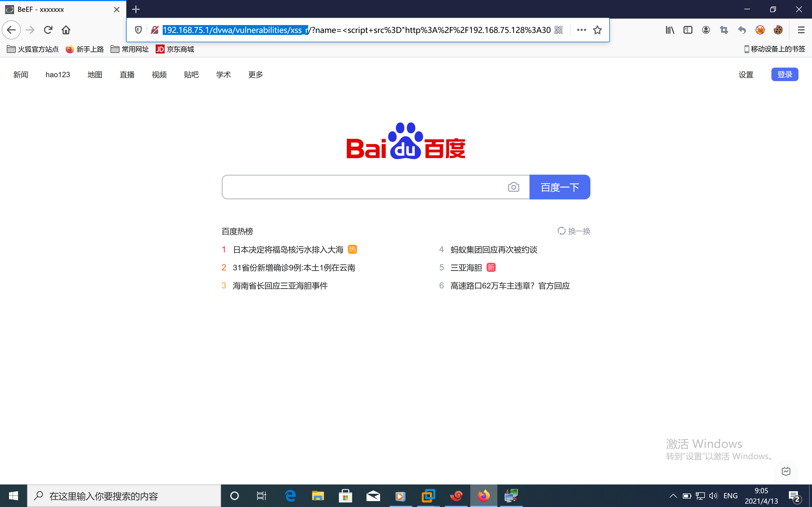Open the QR code scanner in the address bar
This screenshot has width=812, height=507.
[559, 30]
